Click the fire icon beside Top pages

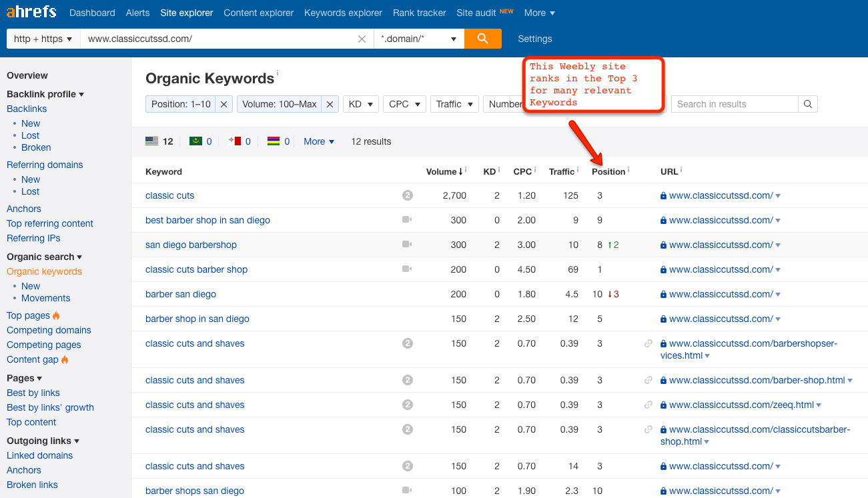(x=56, y=315)
